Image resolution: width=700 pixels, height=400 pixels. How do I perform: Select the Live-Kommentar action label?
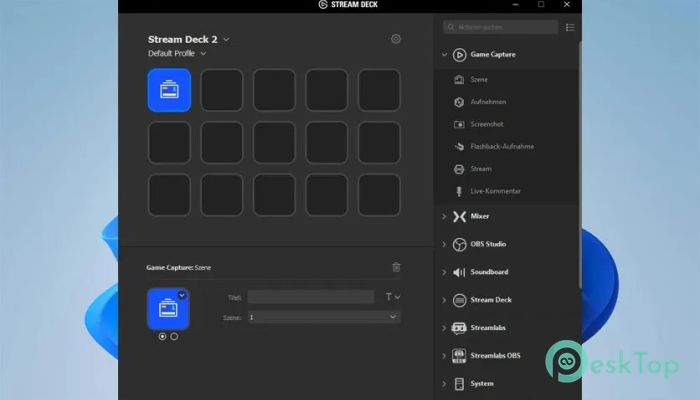click(x=496, y=191)
